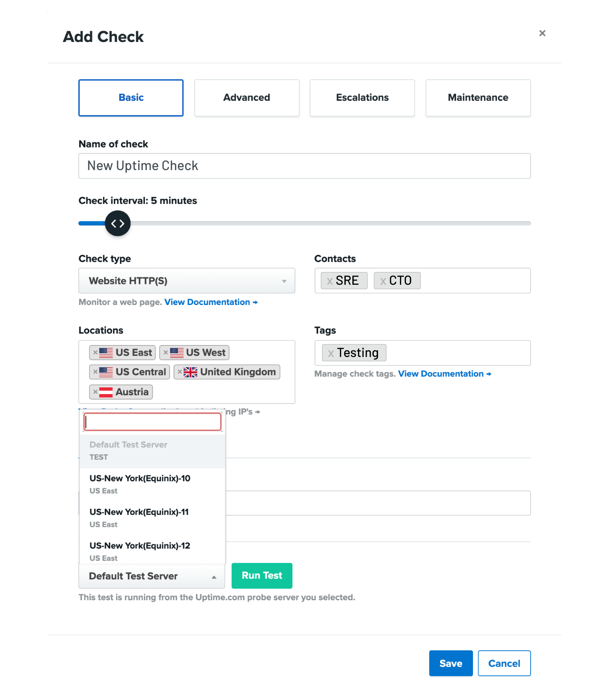Remove the US West location

(x=166, y=353)
